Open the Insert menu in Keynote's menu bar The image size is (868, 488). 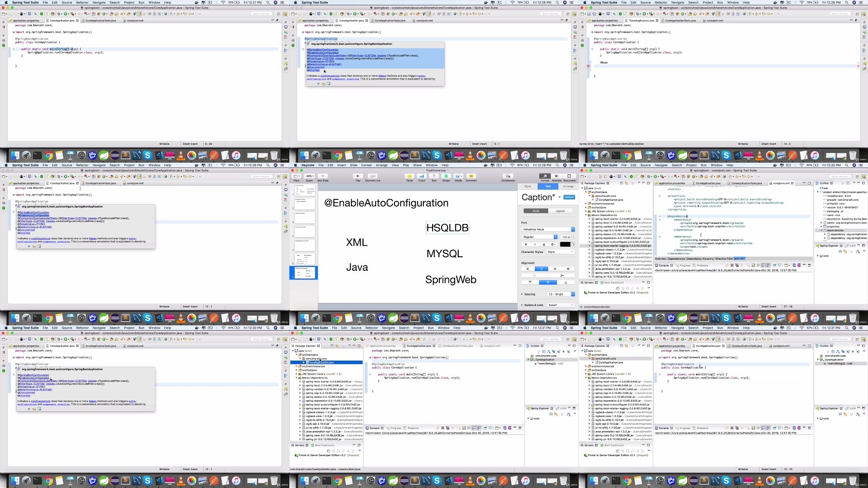click(x=341, y=165)
